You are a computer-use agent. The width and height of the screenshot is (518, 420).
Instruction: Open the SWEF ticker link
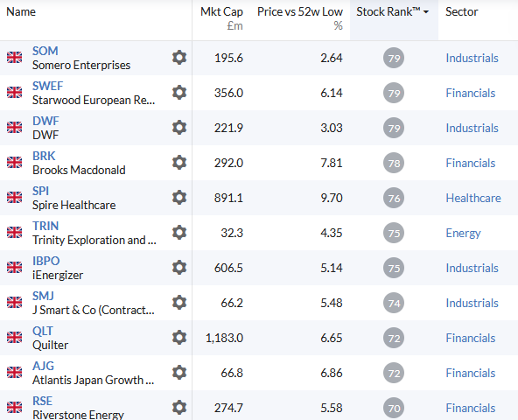47,86
